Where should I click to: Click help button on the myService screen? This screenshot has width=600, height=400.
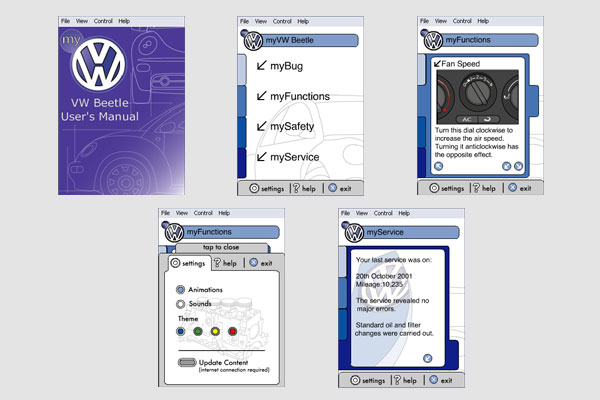406,380
